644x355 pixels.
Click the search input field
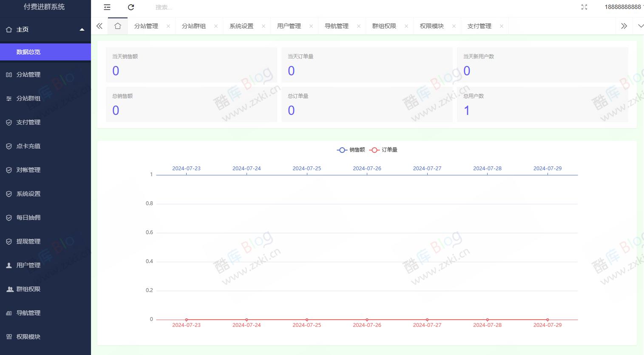tap(179, 7)
